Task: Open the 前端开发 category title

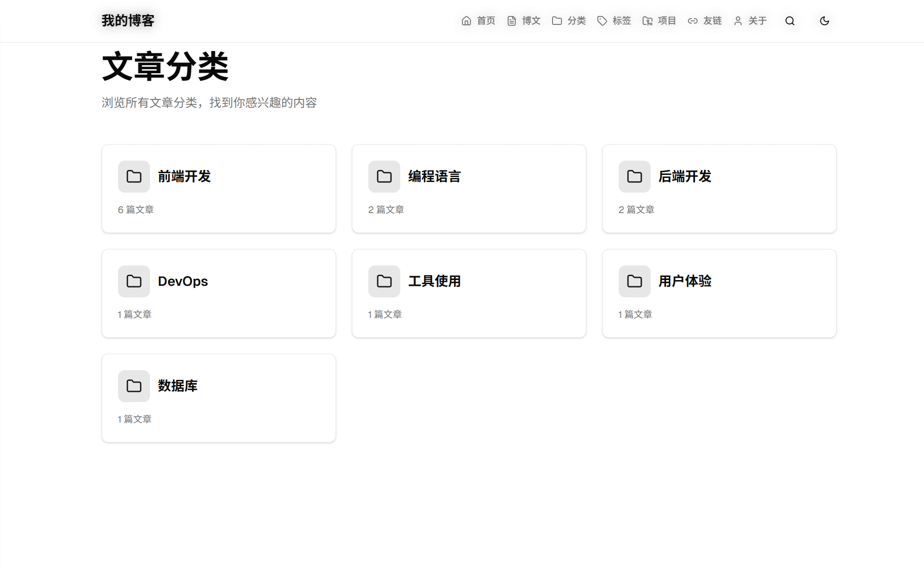Action: pyautogui.click(x=184, y=177)
